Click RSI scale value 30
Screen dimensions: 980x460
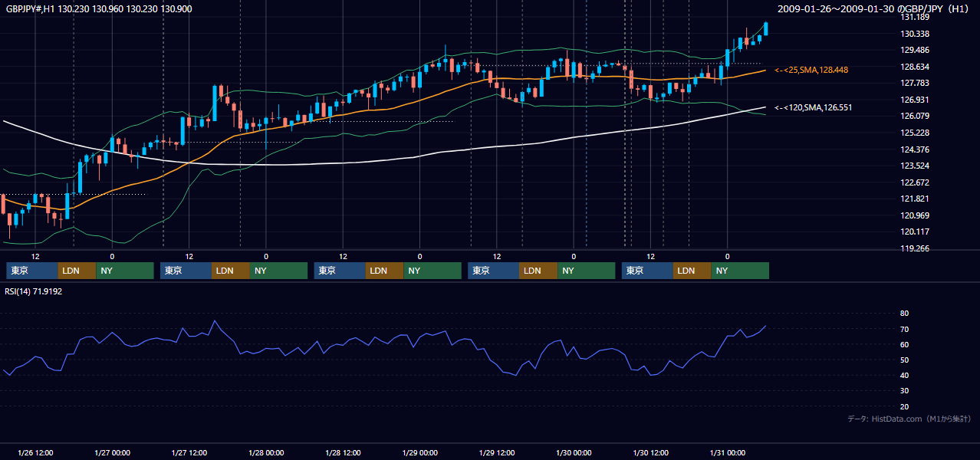coord(904,390)
